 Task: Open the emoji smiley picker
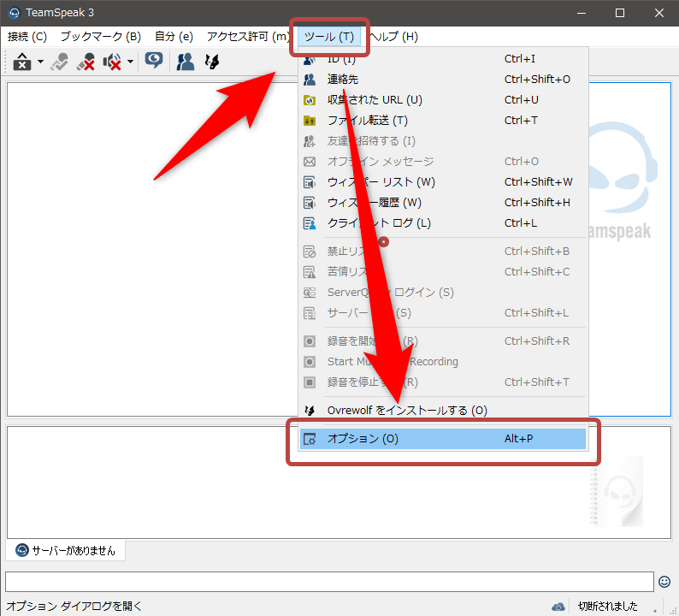[664, 582]
